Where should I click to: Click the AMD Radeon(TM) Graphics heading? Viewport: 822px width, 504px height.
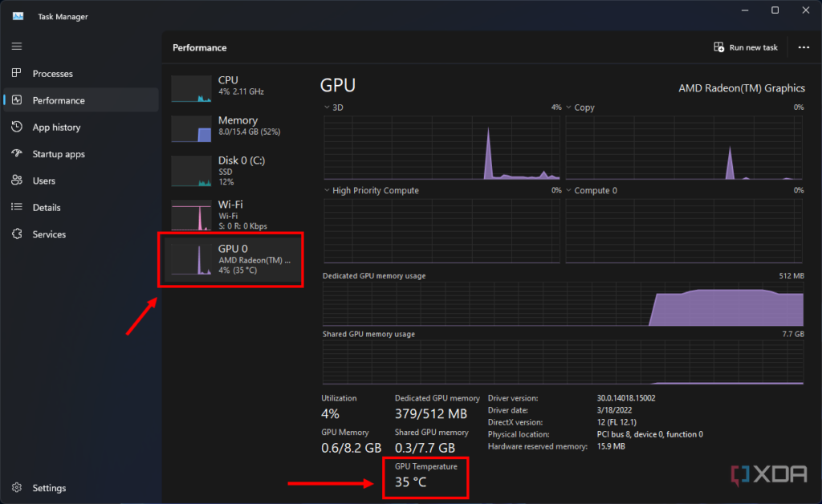tap(742, 88)
